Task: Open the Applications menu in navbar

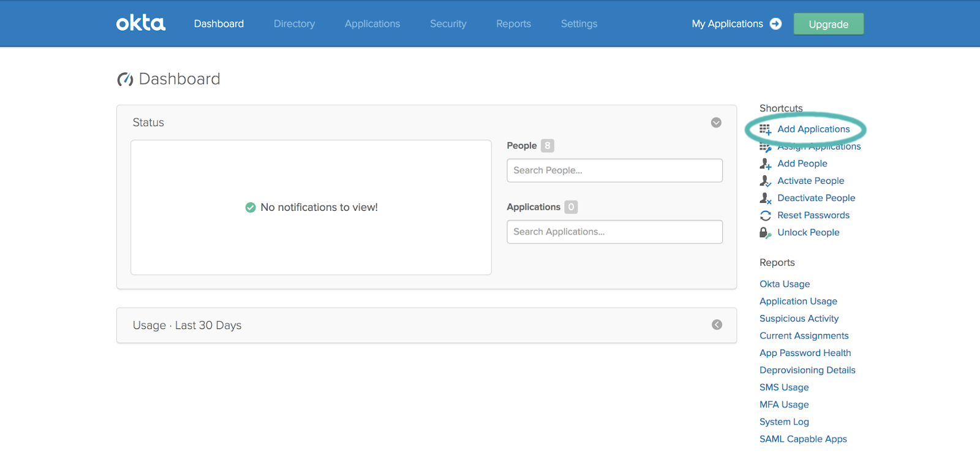Action: click(x=372, y=23)
